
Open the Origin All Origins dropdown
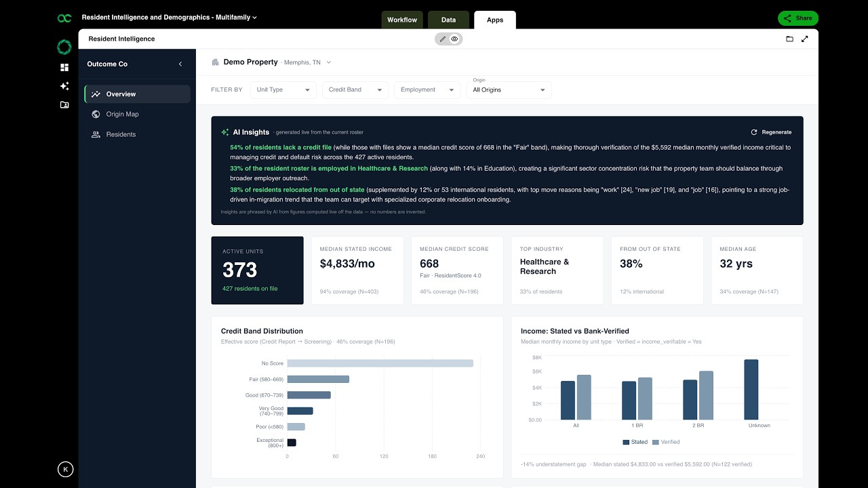pyautogui.click(x=509, y=89)
